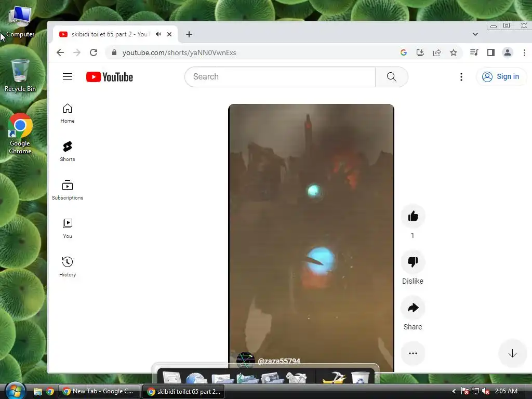This screenshot has width=532, height=399.
Task: Select the Computer desktop icon
Action: click(x=20, y=21)
